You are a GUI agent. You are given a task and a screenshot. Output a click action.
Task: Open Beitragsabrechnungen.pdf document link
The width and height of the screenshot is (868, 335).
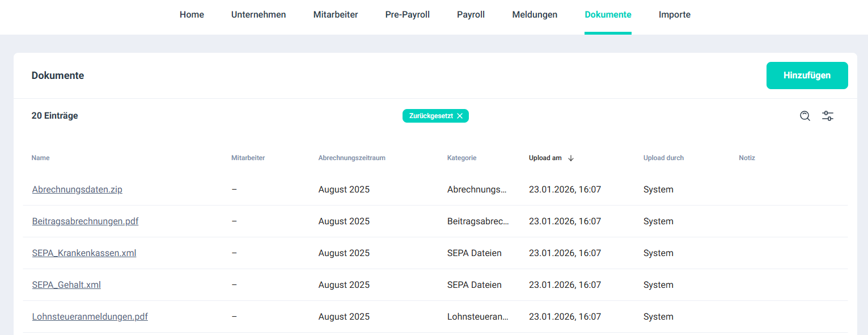[x=85, y=221]
